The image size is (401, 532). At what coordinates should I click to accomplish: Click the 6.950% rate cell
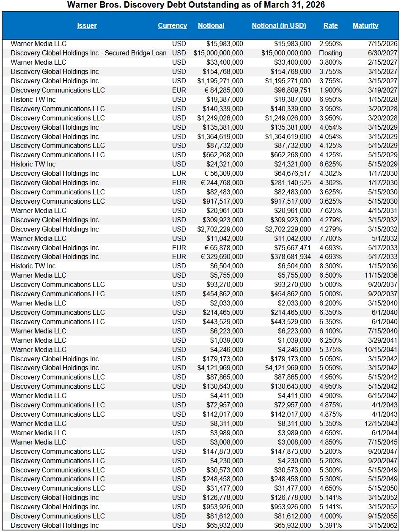[x=331, y=99]
